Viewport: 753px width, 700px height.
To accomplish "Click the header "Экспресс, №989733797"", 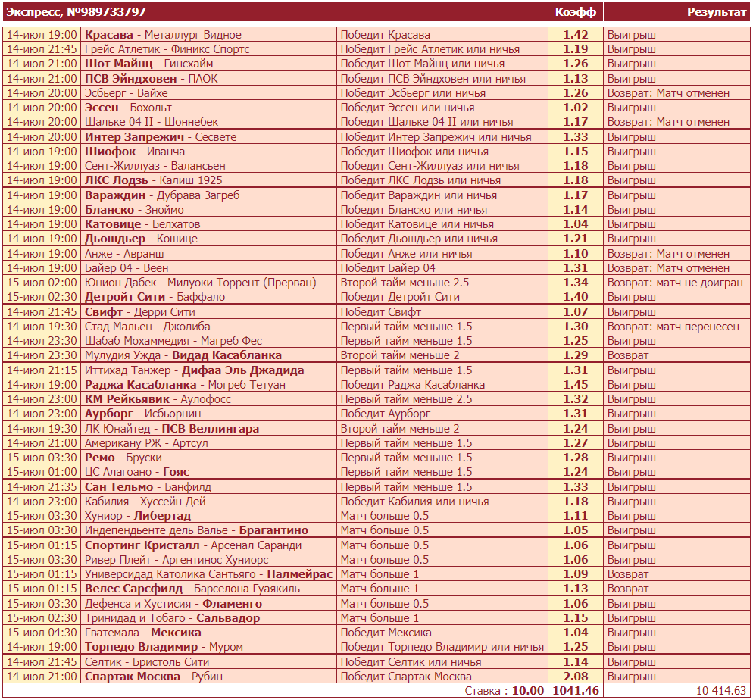I will click(76, 12).
